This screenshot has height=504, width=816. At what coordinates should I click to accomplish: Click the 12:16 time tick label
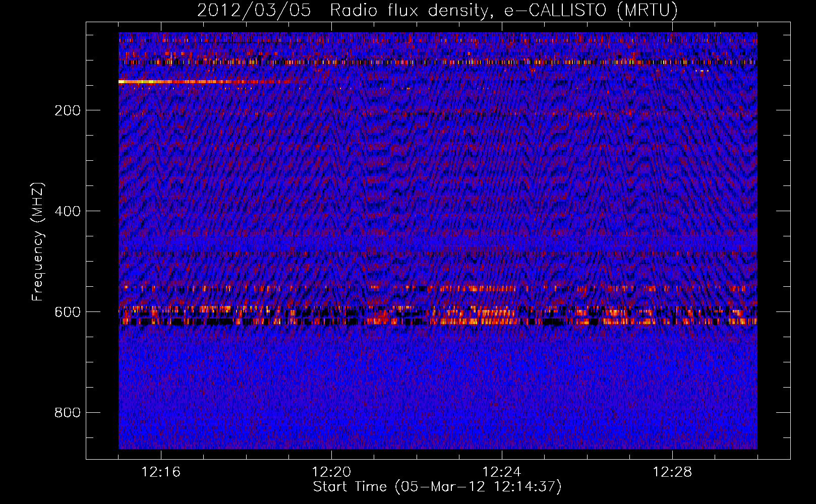(x=161, y=472)
